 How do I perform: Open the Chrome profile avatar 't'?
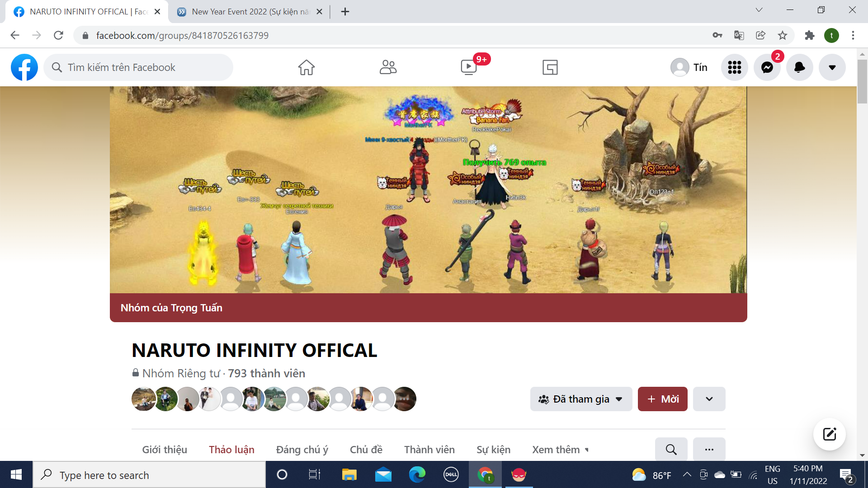(x=831, y=35)
